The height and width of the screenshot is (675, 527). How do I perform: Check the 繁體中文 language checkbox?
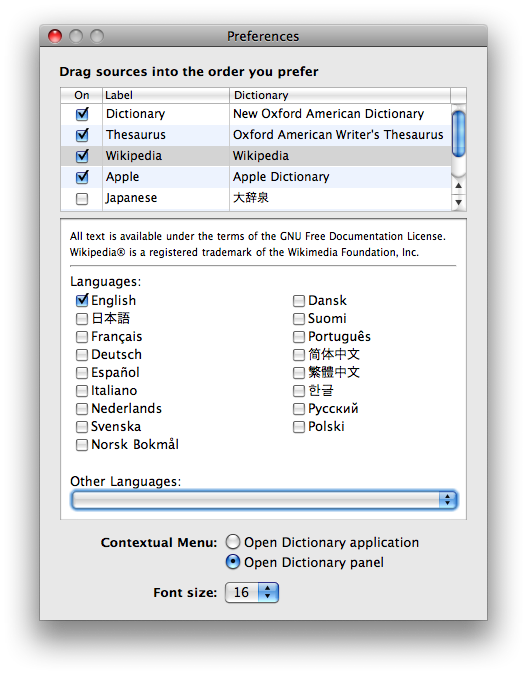coord(299,373)
